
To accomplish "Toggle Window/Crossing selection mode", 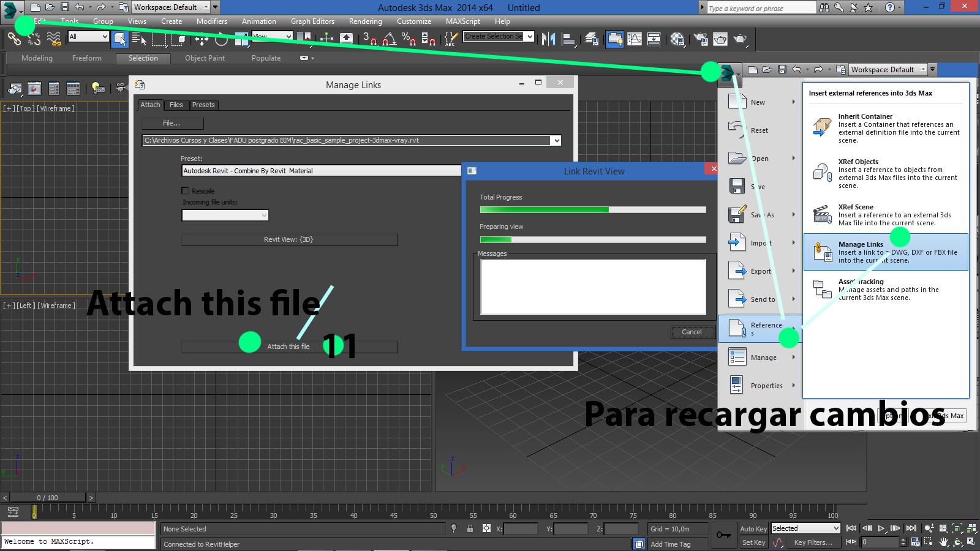I will click(179, 39).
